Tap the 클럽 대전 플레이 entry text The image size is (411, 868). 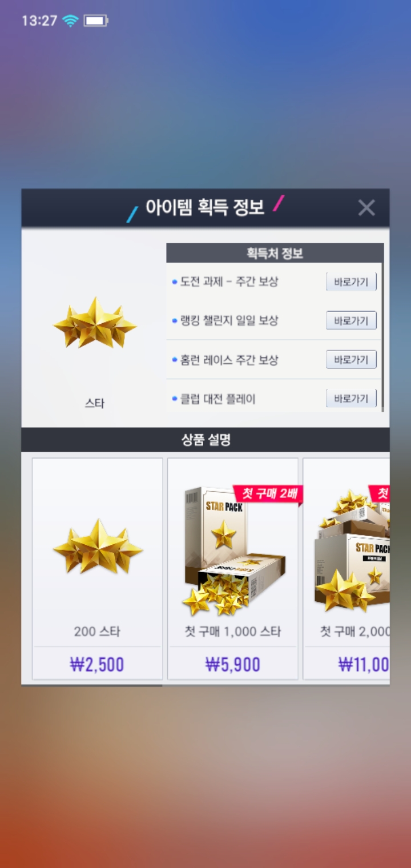click(218, 399)
